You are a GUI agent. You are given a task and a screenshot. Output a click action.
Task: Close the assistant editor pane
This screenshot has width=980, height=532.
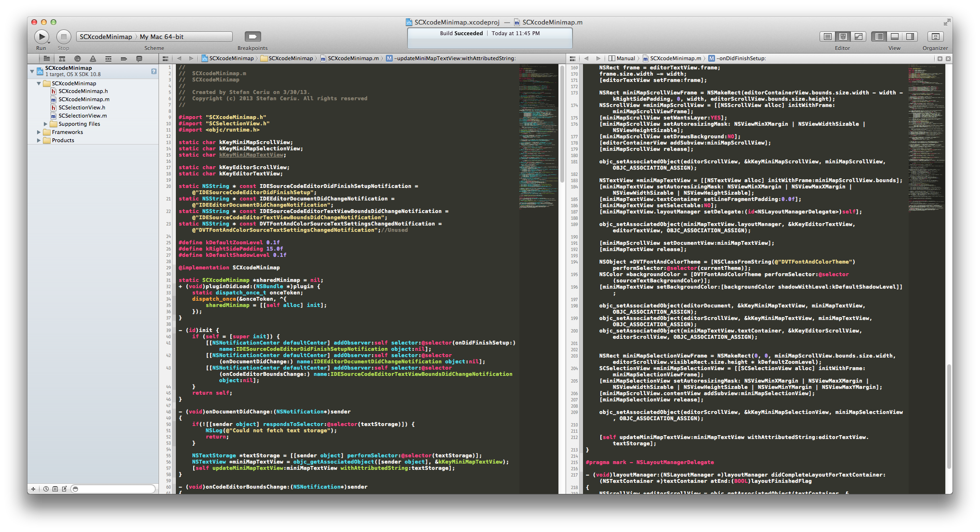[x=948, y=58]
